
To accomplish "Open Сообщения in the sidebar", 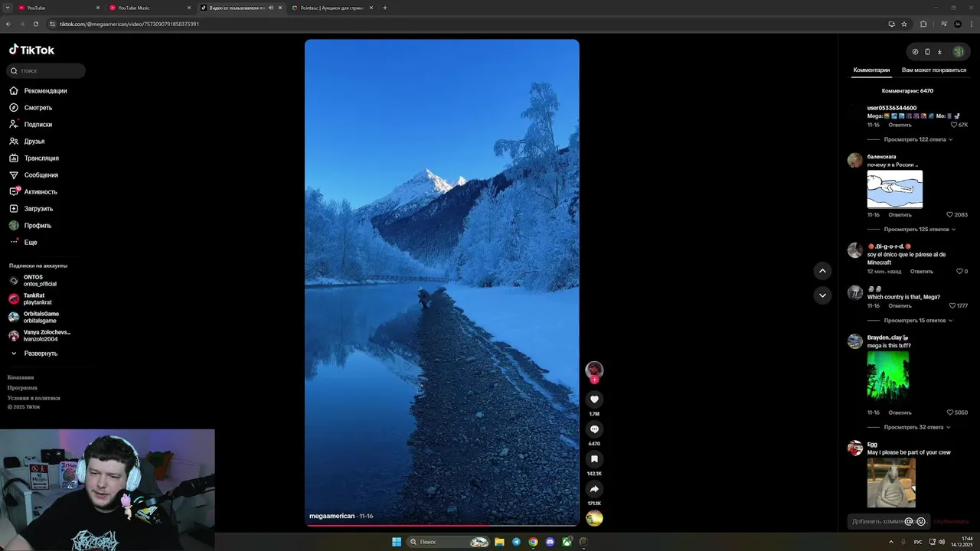I will pos(41,175).
